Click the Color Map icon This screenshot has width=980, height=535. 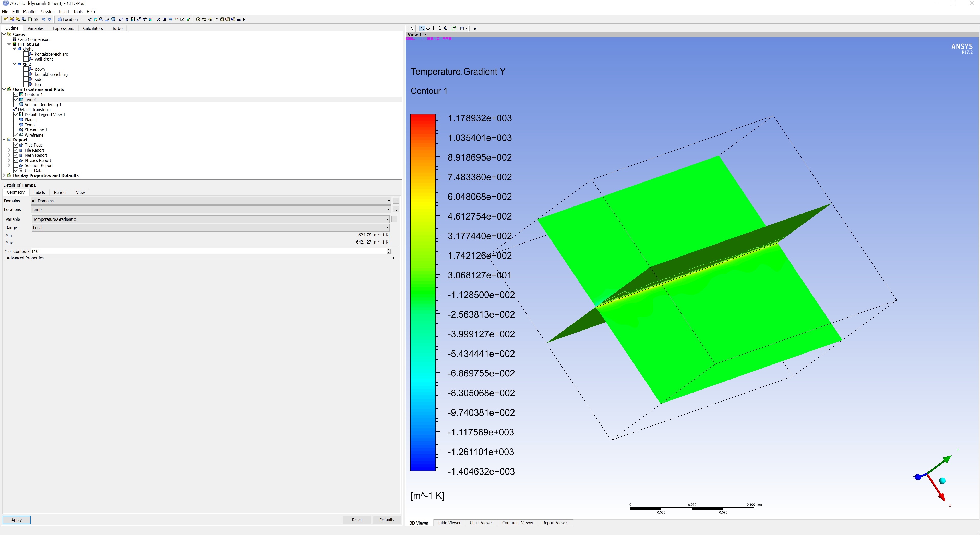pyautogui.click(x=151, y=19)
